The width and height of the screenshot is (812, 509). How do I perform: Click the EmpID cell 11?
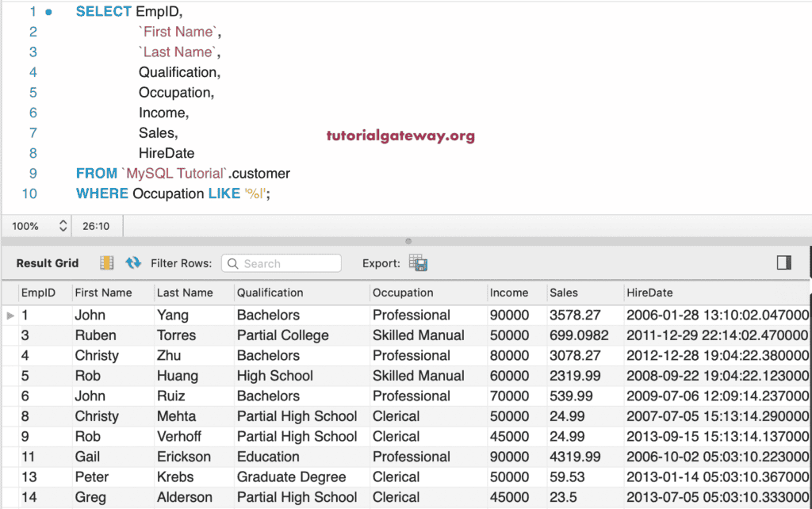click(28, 456)
